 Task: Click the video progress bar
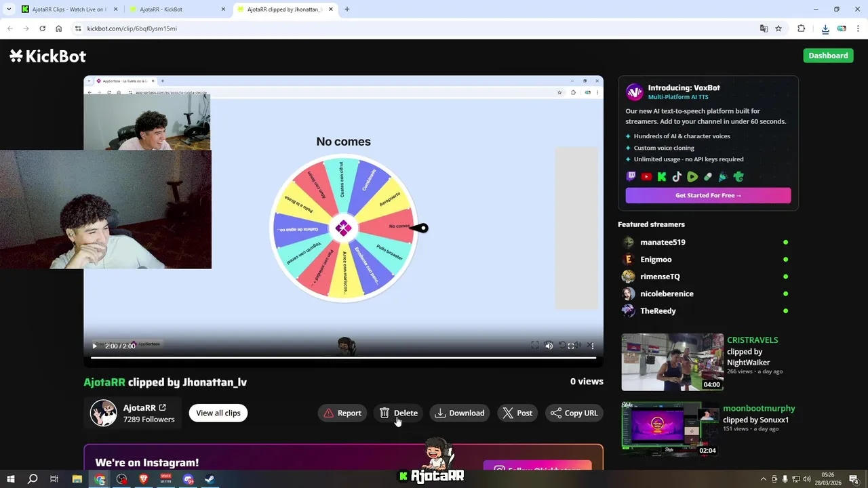point(343,357)
